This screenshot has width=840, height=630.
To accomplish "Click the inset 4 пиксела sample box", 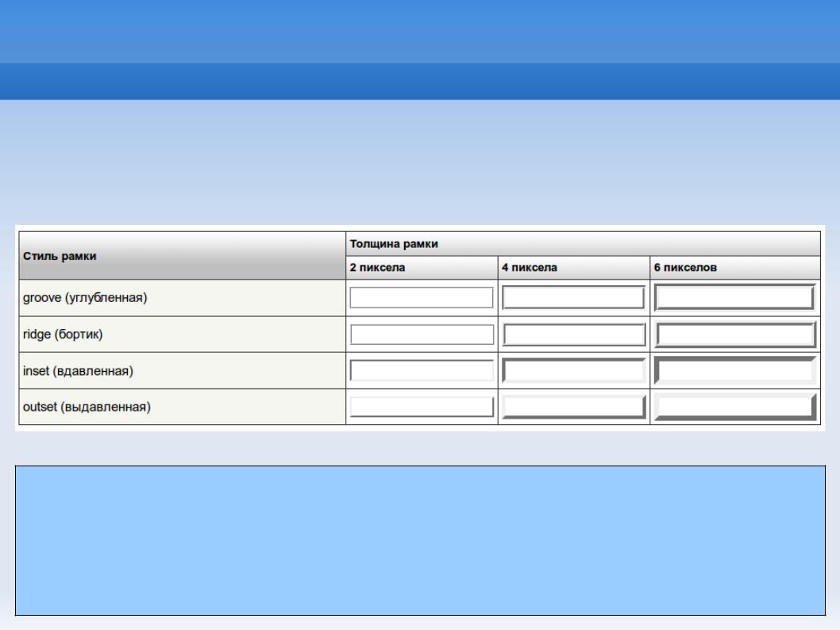I will (574, 371).
